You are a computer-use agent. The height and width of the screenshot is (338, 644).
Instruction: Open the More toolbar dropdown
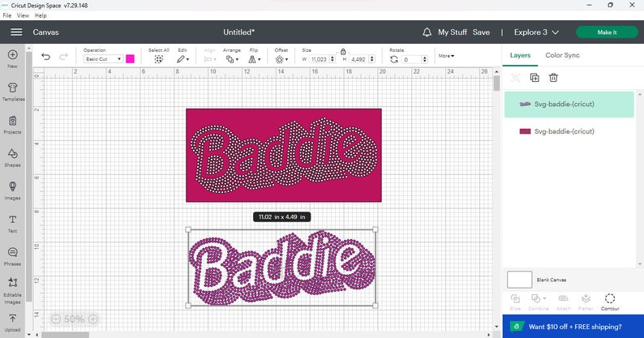(x=446, y=56)
